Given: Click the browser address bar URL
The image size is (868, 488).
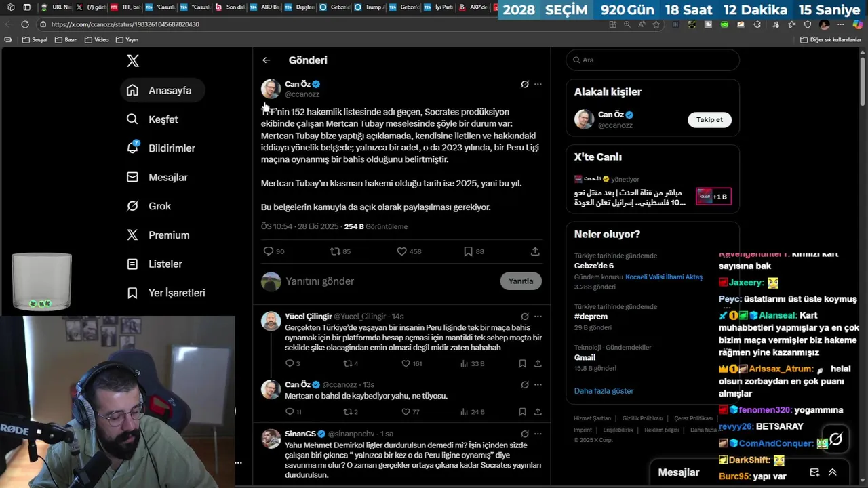Looking at the screenshot, I should [x=125, y=24].
